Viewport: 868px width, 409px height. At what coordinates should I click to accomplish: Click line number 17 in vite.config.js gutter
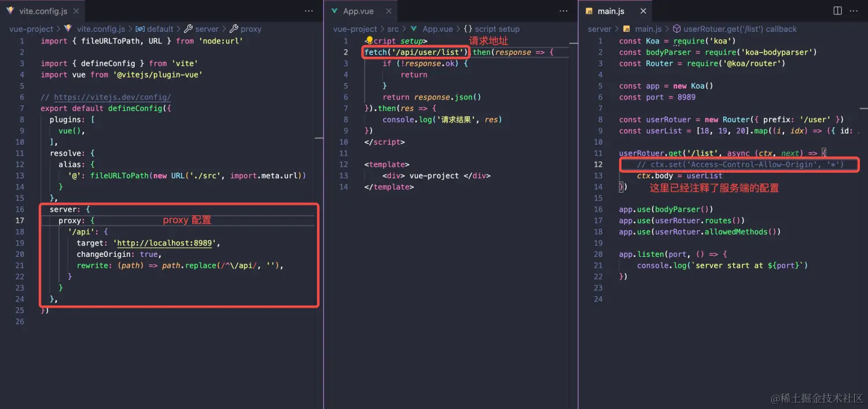coord(20,220)
